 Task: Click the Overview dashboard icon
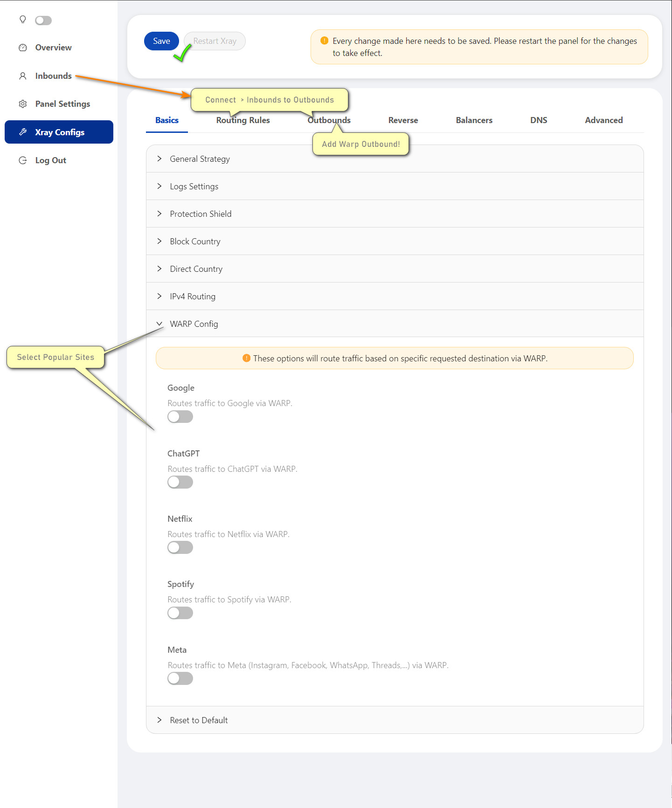click(22, 48)
